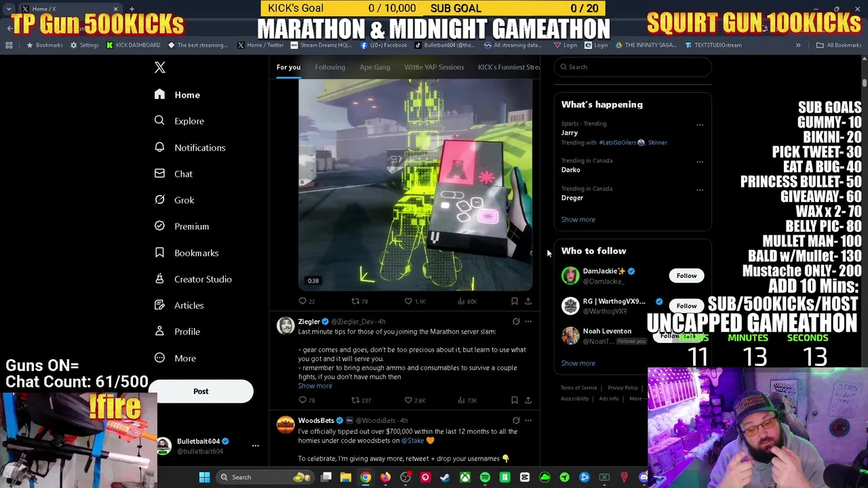
Task: Click the X logo in the sidebar
Action: [x=160, y=67]
